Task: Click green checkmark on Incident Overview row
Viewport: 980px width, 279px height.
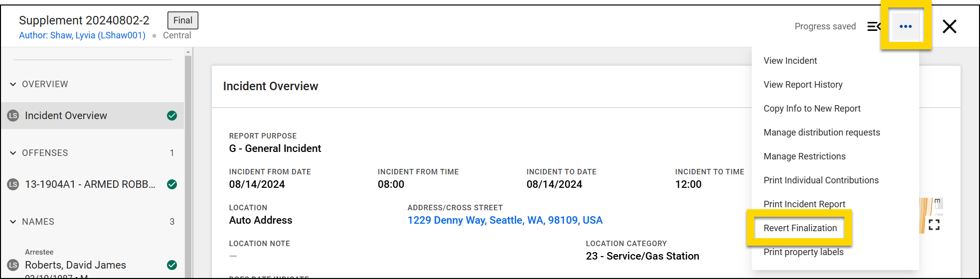Action: point(172,116)
